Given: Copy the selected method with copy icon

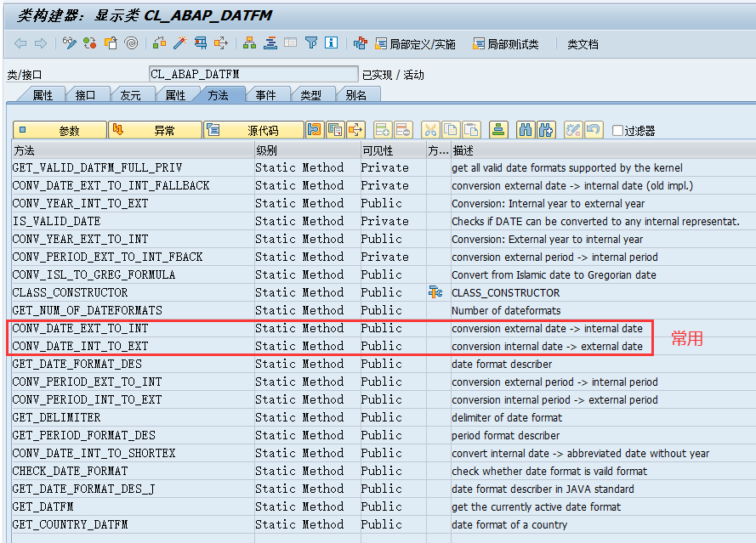Looking at the screenshot, I should 452,129.
